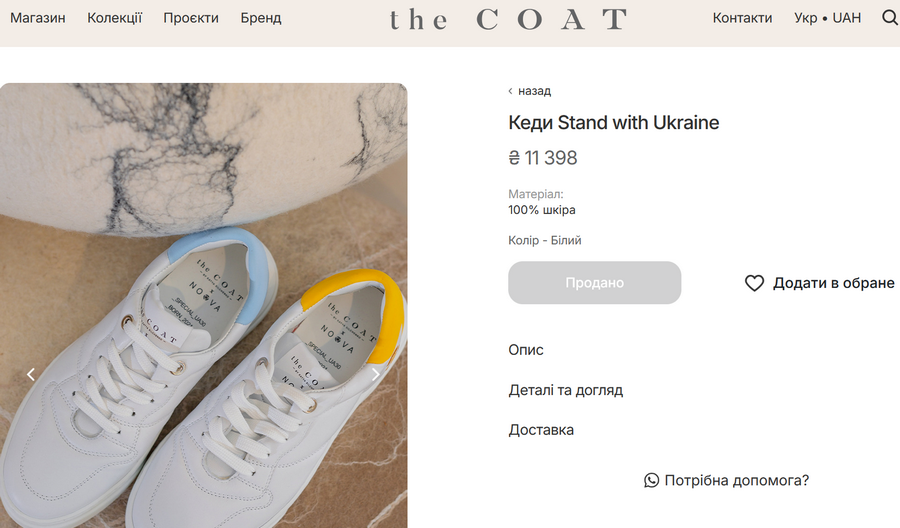Open the Бренд menu item
Screen dimensions: 900x528
[x=261, y=18]
